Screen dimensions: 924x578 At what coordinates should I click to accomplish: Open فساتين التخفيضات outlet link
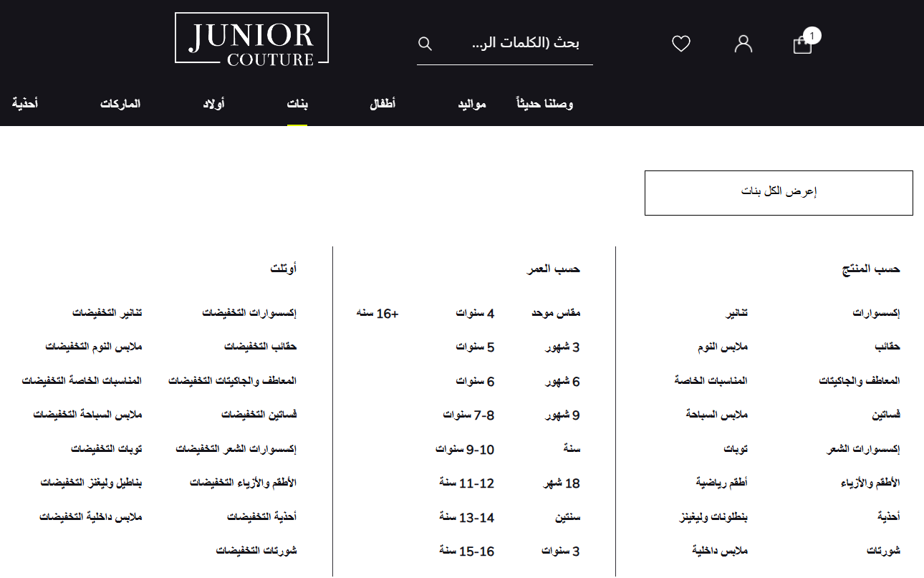pos(259,415)
